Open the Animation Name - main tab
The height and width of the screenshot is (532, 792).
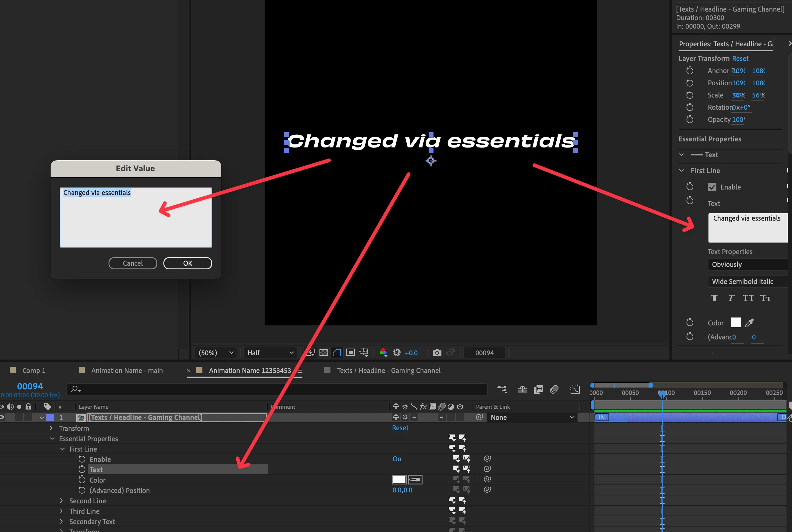point(127,370)
